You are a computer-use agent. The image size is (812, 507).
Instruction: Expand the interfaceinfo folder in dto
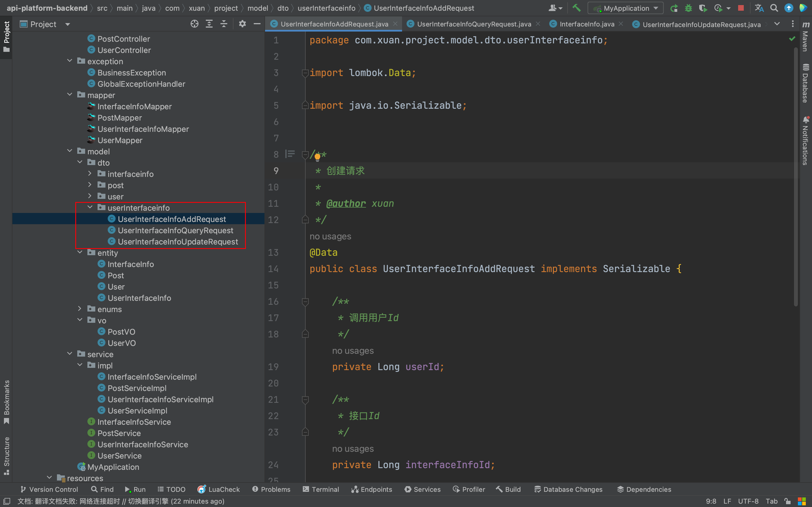[x=90, y=174]
